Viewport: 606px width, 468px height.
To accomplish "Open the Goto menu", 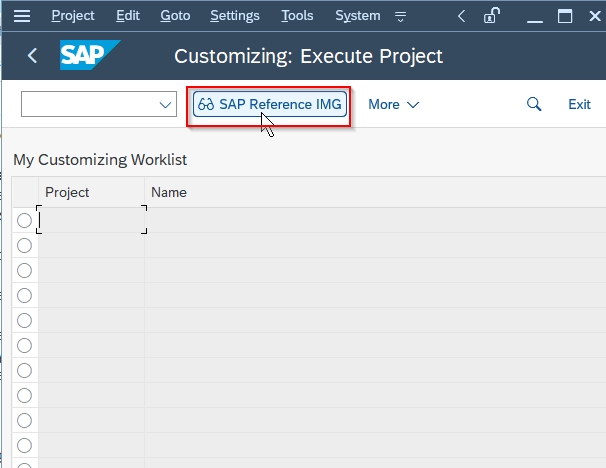I will (175, 16).
